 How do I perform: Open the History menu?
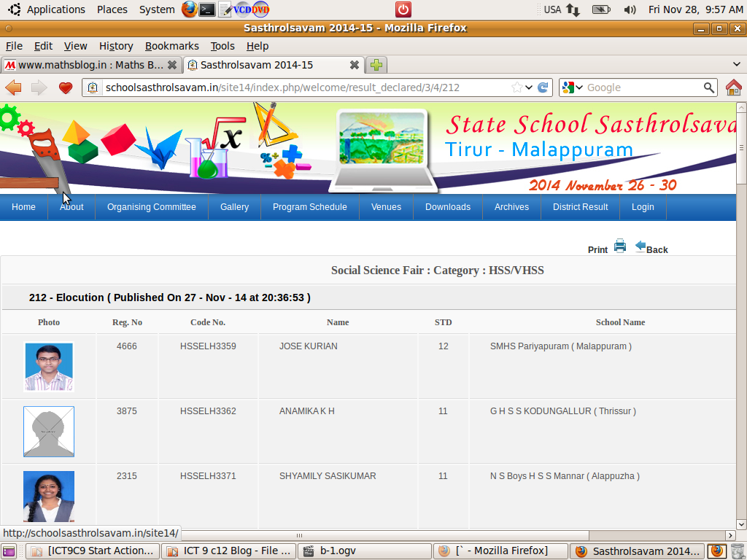tap(116, 46)
